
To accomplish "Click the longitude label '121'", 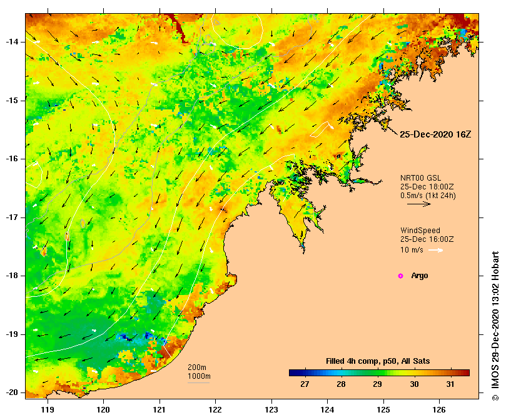I will tap(159, 409).
